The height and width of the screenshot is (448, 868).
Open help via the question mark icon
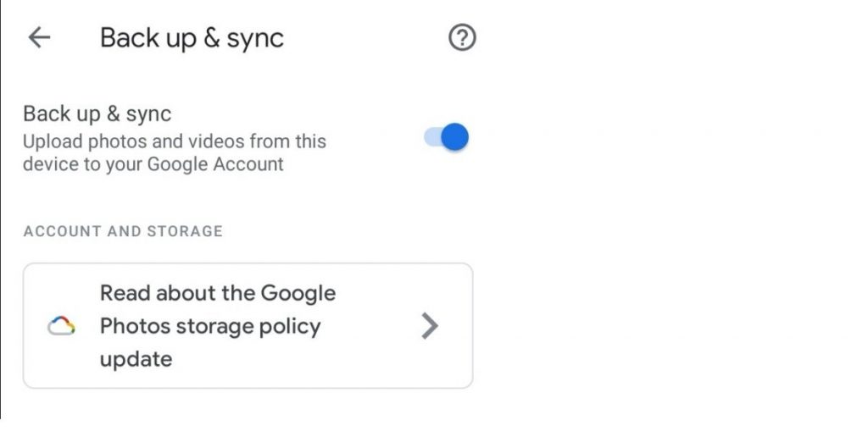click(462, 38)
